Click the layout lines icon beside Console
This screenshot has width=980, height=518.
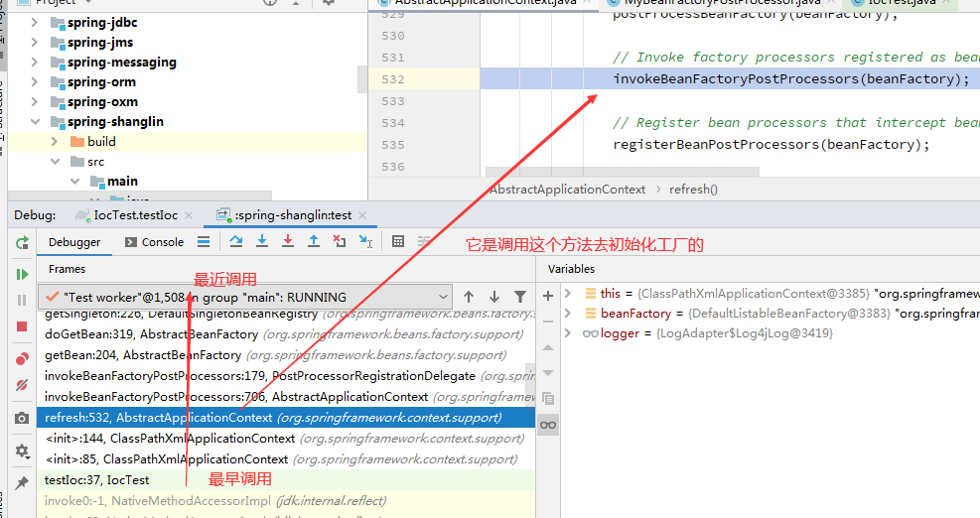(204, 242)
